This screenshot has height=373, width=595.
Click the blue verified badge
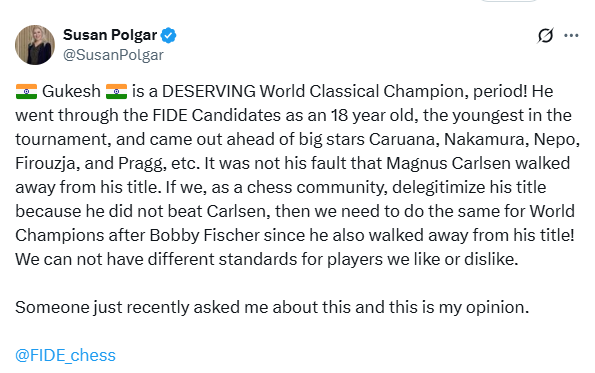pos(168,35)
